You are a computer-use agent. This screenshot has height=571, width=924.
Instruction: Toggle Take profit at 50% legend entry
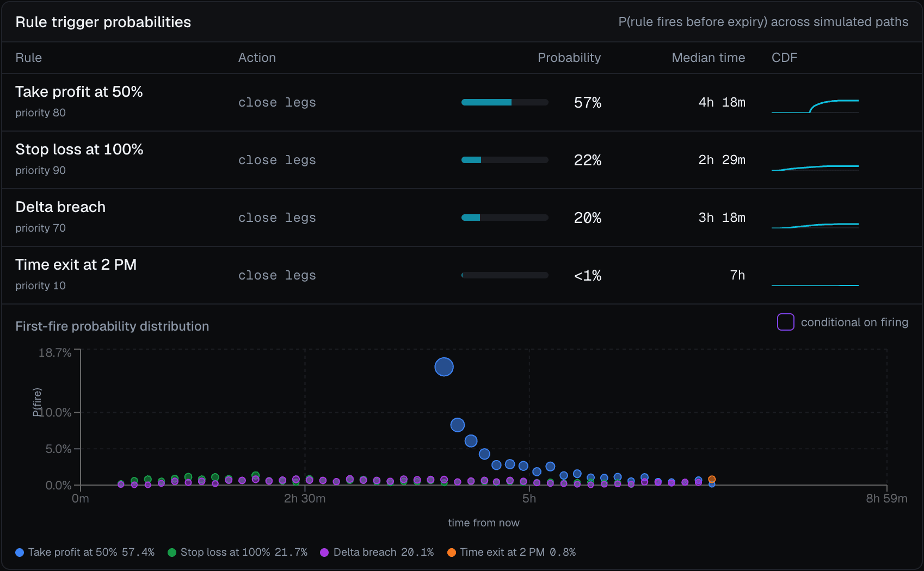[85, 552]
